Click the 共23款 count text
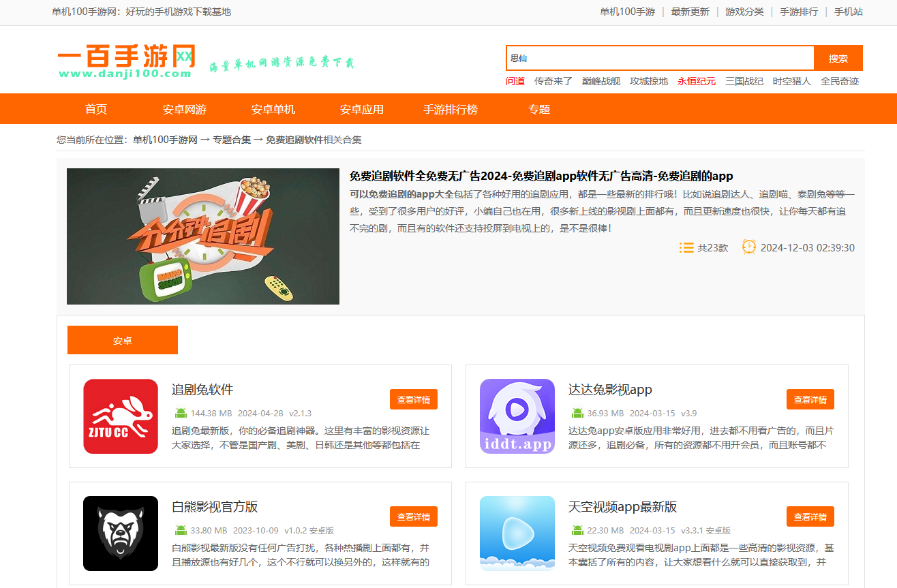 (713, 248)
